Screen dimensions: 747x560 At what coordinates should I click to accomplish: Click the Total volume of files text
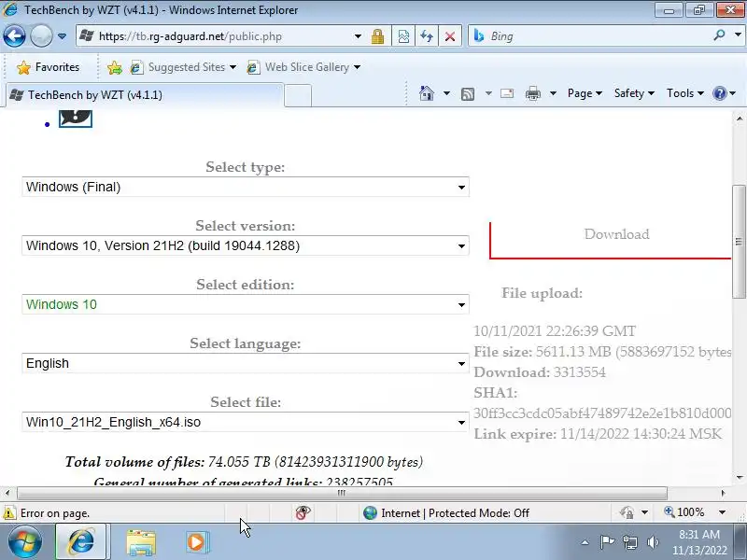click(x=244, y=462)
